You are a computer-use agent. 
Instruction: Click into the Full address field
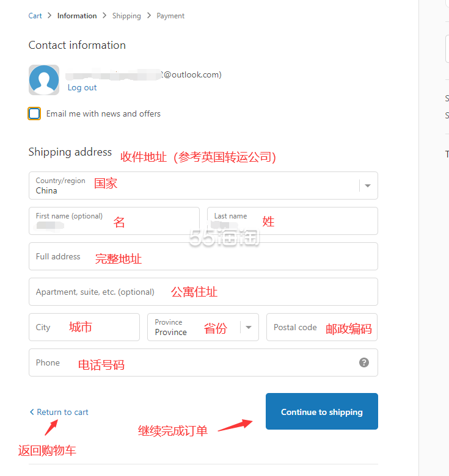tap(203, 256)
